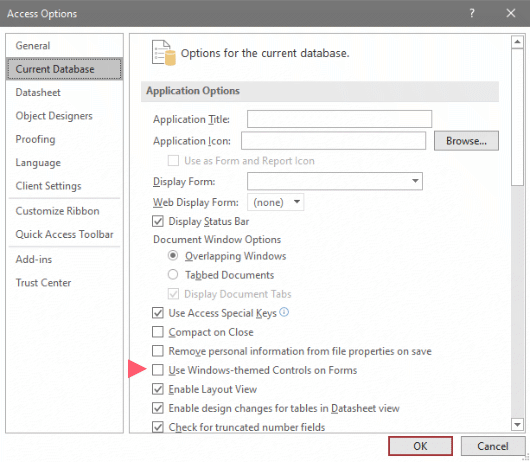The height and width of the screenshot is (462, 530).
Task: Open the Object Designers category
Action: pos(64,116)
